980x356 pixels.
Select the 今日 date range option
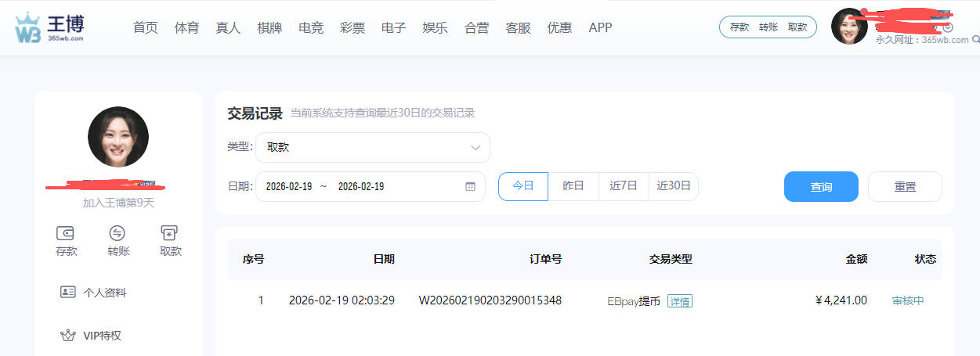pos(523,186)
